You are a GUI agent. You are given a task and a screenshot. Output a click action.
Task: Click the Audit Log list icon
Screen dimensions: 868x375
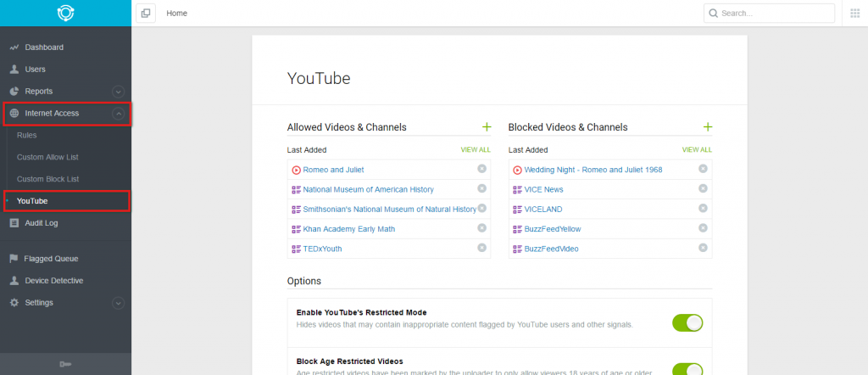click(x=14, y=223)
